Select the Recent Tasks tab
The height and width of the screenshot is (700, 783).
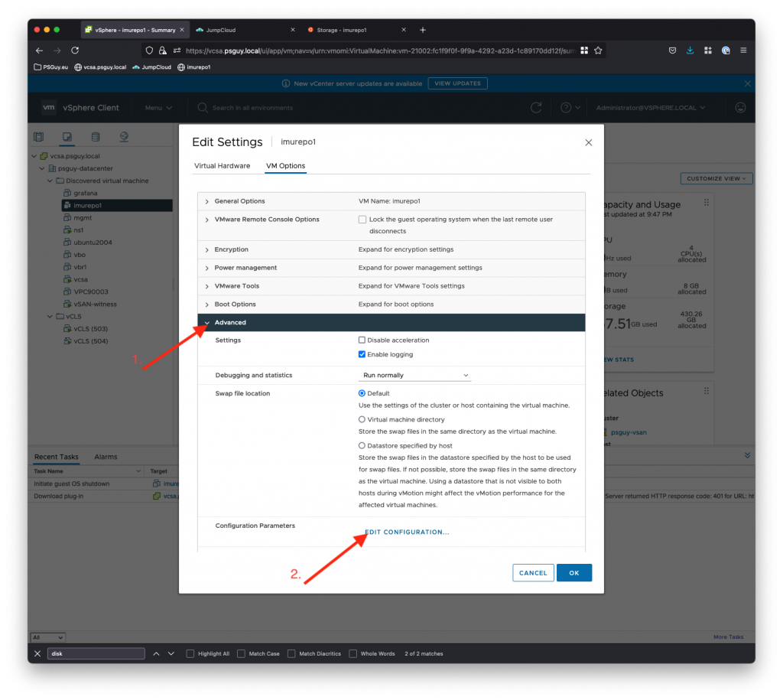tap(57, 457)
